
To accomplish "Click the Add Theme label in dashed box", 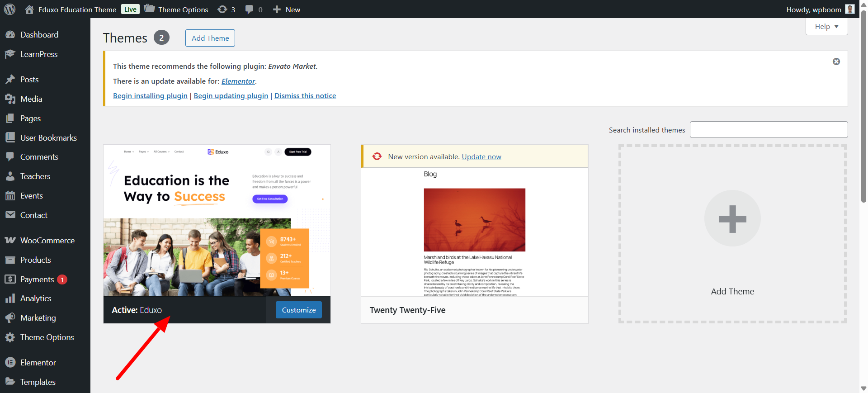I will 732,292.
